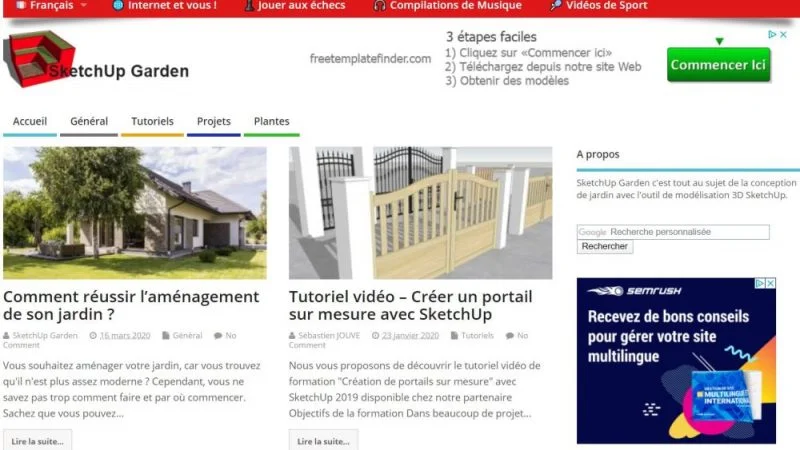
Task: Close the top banner ad with X
Action: pos(783,35)
